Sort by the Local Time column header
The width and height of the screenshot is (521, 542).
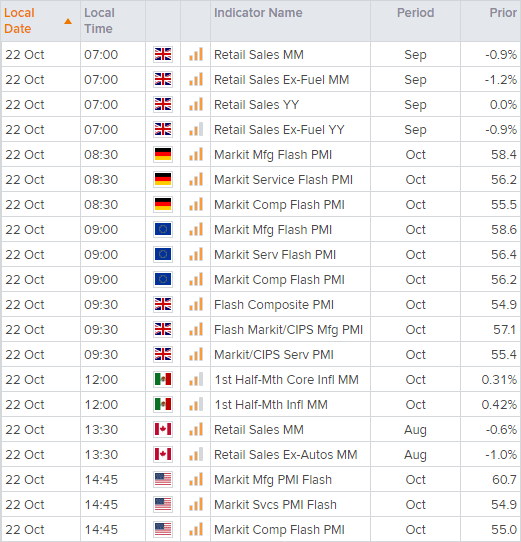click(99, 21)
